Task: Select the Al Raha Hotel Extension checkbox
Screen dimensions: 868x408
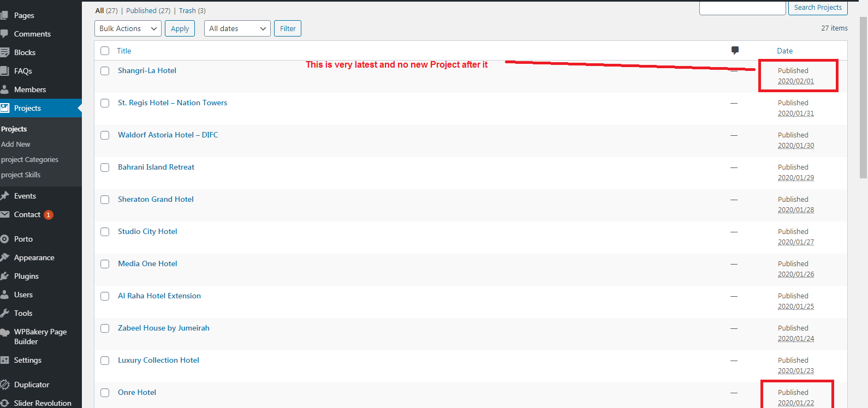Action: (105, 296)
